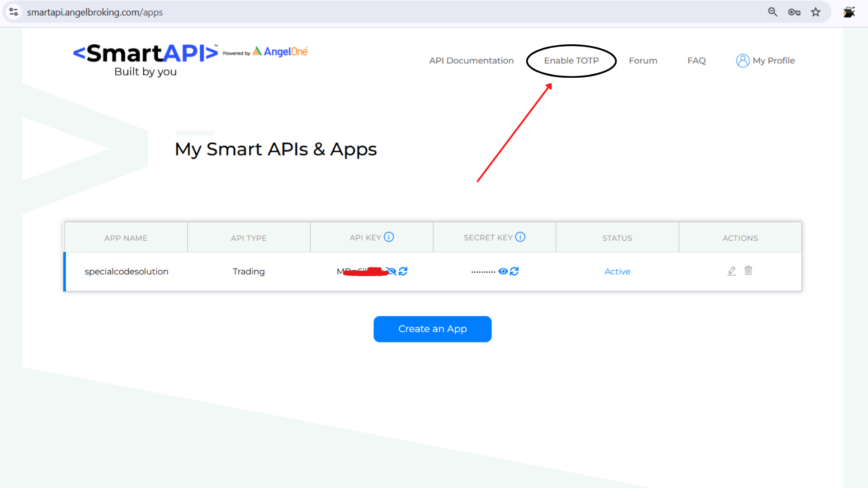Click the address bar URL
Viewport: 868px width, 488px height.
click(95, 12)
